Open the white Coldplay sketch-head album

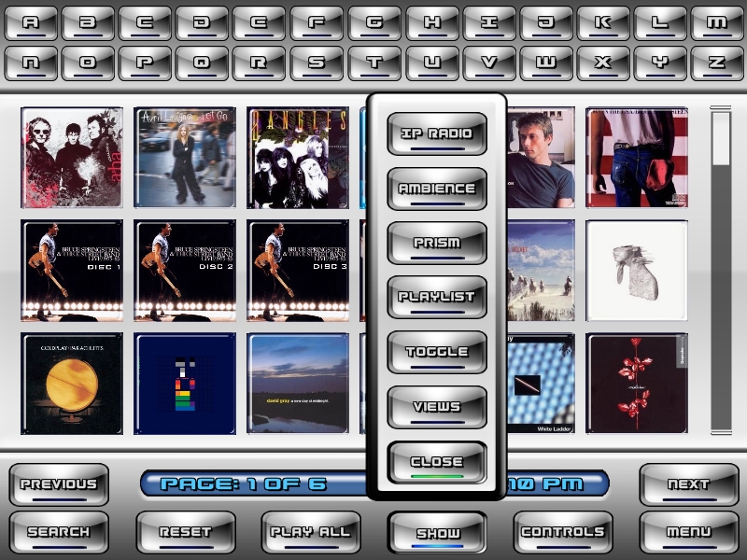click(637, 271)
